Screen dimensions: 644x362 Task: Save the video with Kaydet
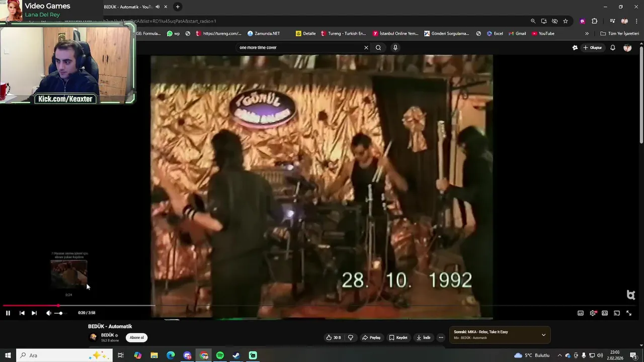pos(398,337)
